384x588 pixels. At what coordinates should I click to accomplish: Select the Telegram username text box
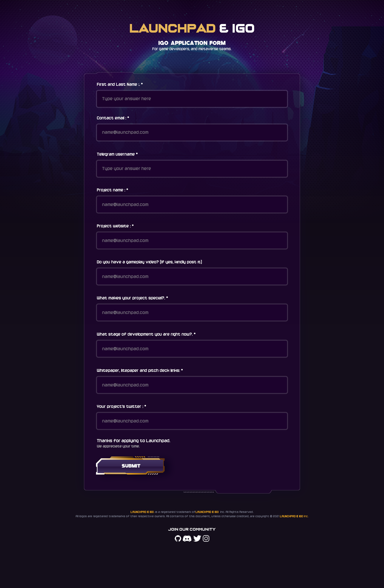pos(192,169)
